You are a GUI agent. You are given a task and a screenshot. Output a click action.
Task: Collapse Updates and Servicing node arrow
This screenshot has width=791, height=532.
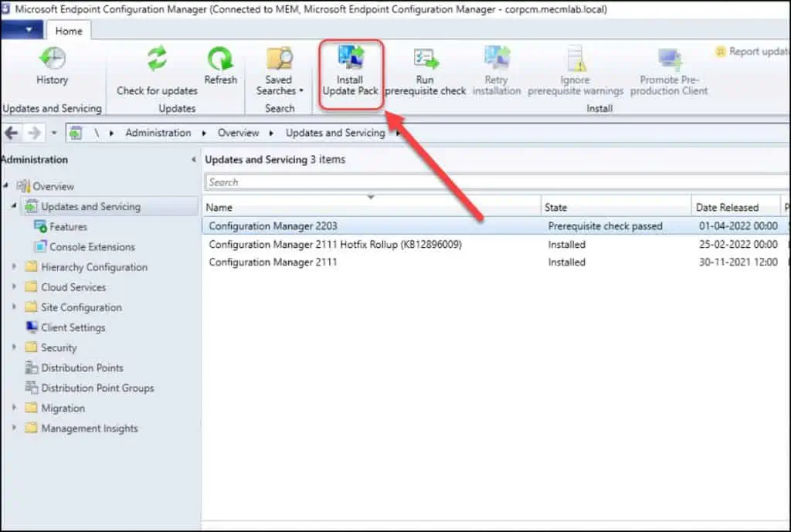tap(14, 205)
